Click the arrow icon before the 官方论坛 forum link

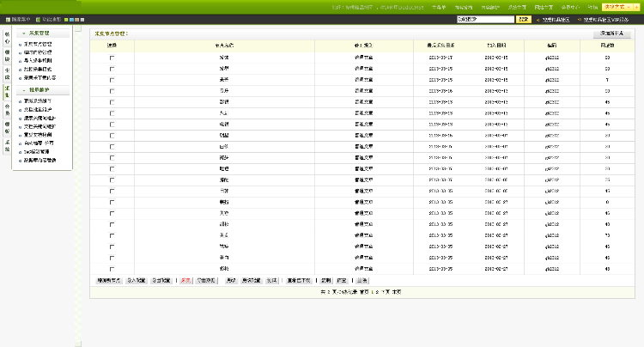[x=538, y=20]
